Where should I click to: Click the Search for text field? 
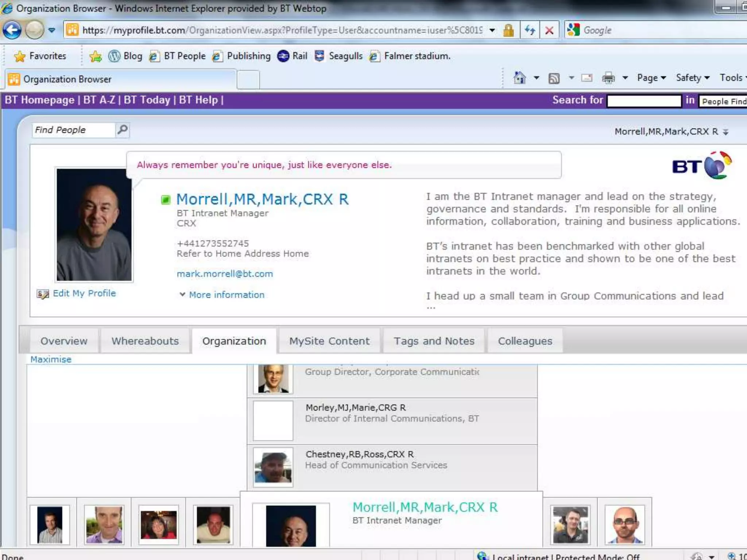(x=644, y=101)
